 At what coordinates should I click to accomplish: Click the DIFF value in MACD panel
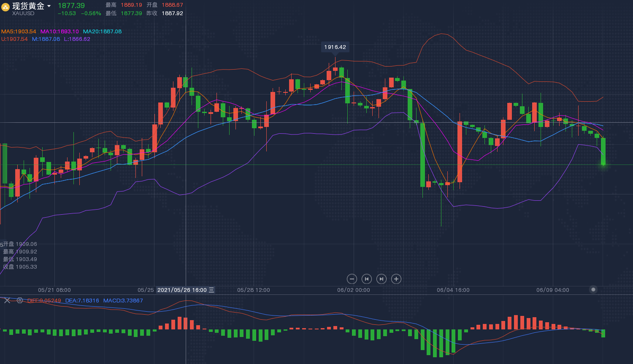coord(44,301)
